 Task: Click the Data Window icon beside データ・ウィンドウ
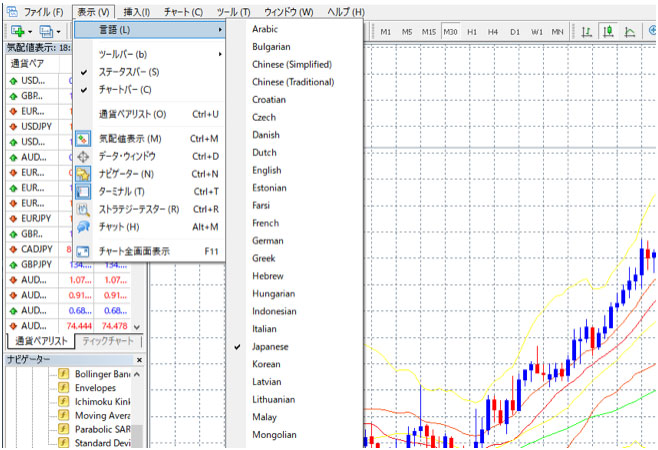click(83, 156)
